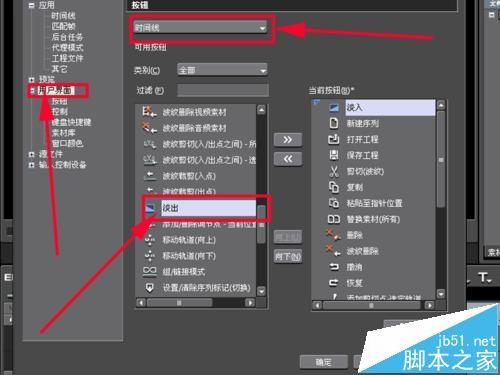Click the 向下(N) move down button
The height and width of the screenshot is (375, 500).
click(288, 256)
